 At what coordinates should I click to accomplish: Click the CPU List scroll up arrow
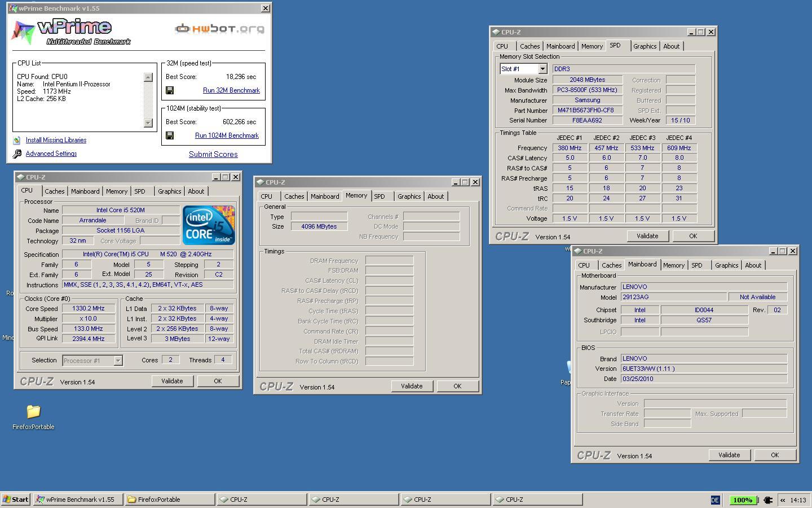(x=148, y=77)
